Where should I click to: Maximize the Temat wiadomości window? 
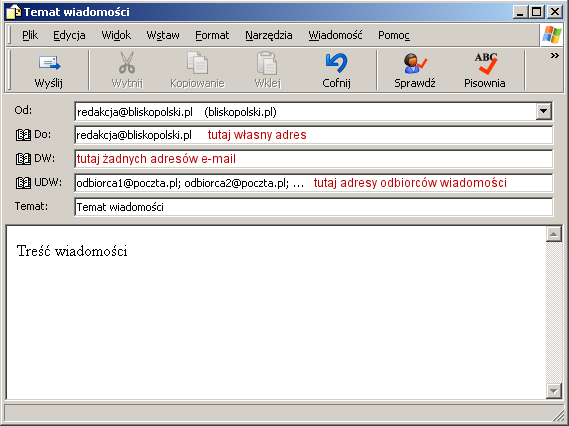coord(537,12)
